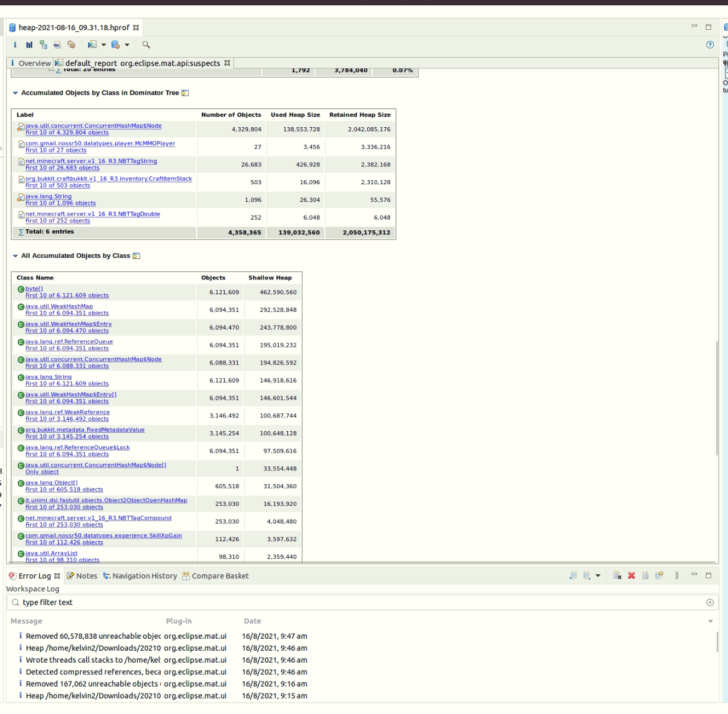Delete the log with red X icon

click(632, 575)
